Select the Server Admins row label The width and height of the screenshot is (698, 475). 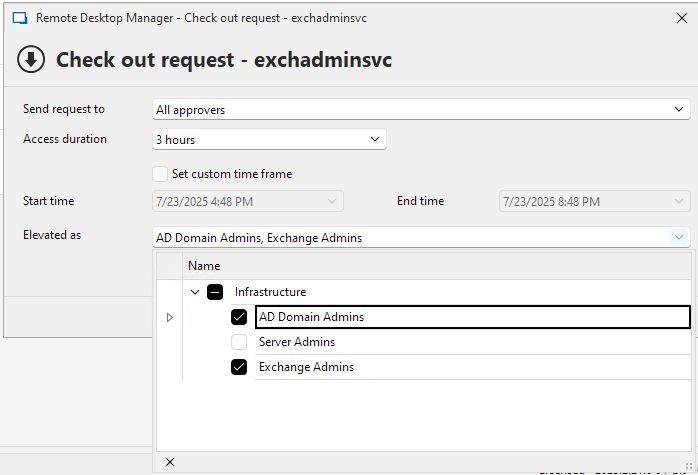[297, 342]
